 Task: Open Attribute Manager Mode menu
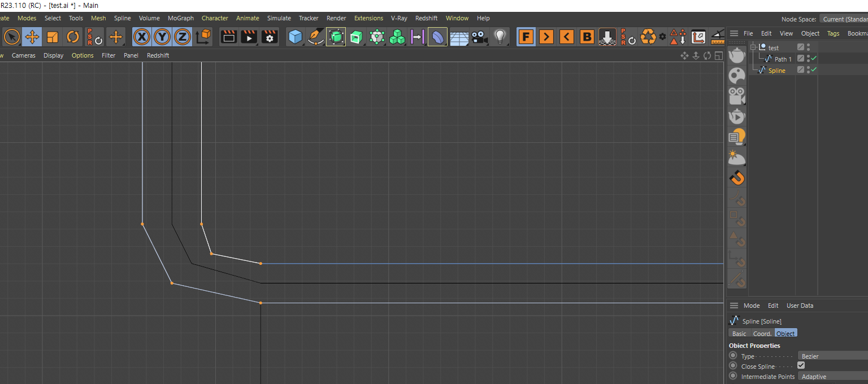tap(752, 306)
